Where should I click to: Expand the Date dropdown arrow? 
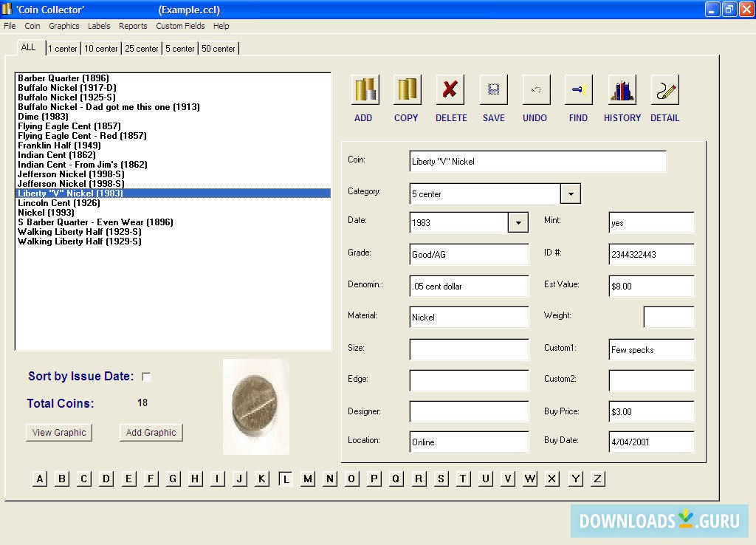coord(518,222)
